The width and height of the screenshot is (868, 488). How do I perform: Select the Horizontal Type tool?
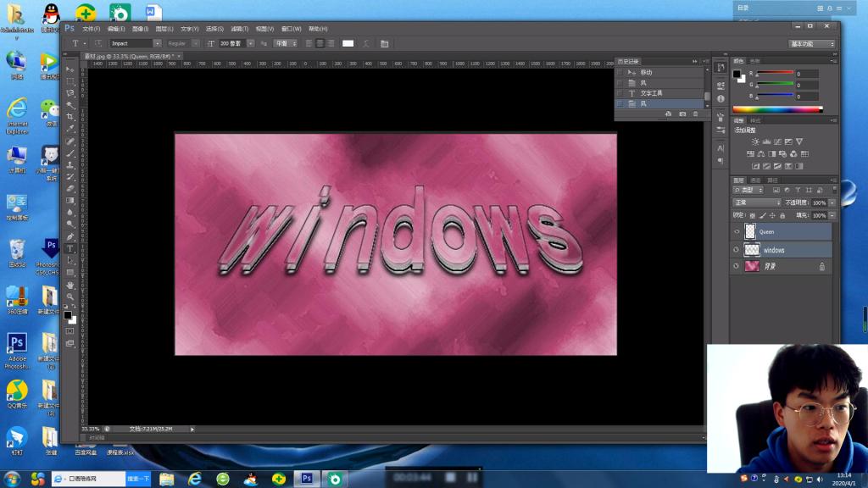(x=71, y=248)
